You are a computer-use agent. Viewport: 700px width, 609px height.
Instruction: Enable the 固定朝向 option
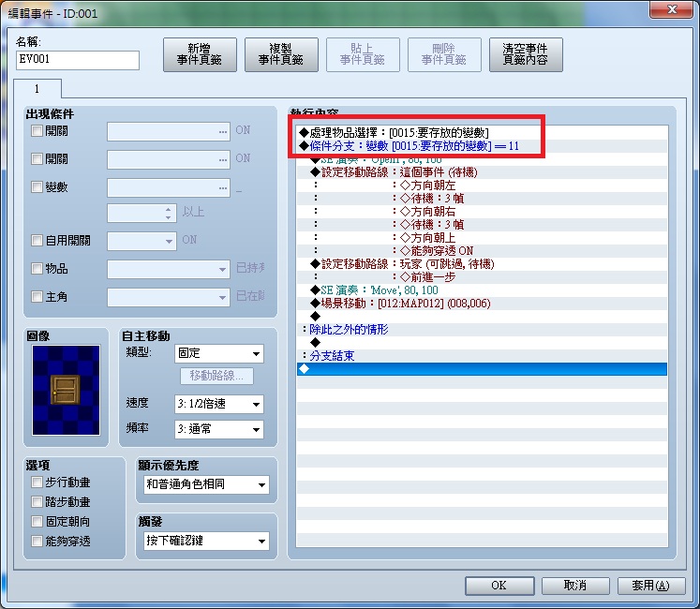pos(37,522)
